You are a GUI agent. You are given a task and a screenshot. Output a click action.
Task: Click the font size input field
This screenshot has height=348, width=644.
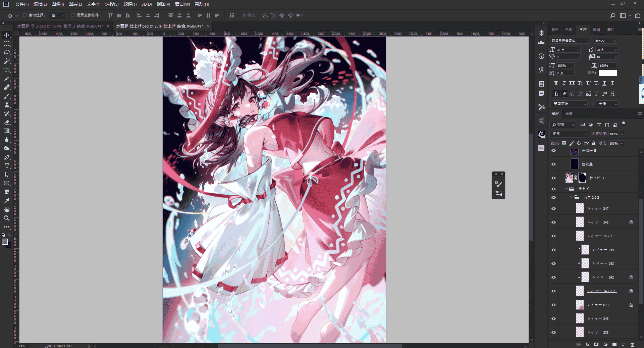(566, 50)
